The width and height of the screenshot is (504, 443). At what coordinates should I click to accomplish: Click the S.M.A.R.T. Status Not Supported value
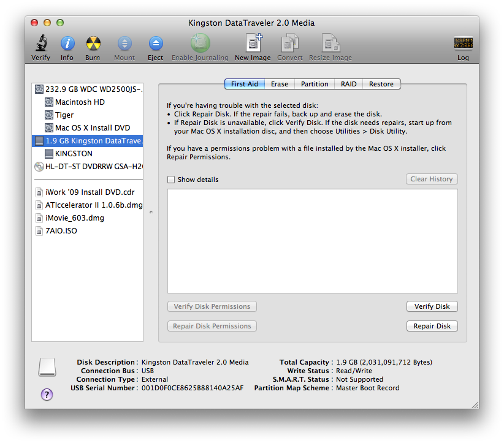(x=359, y=379)
